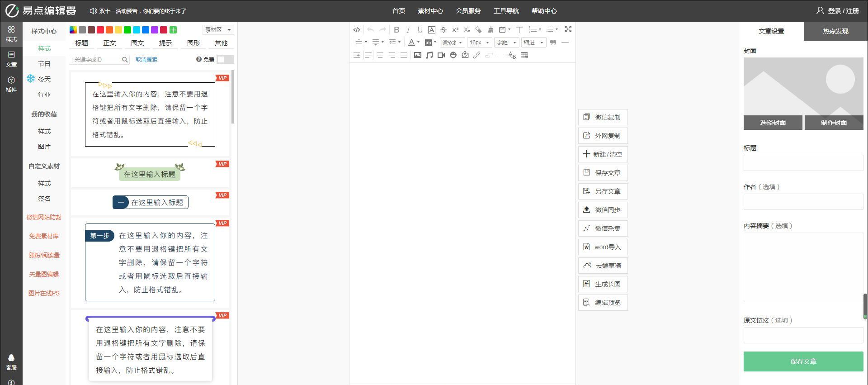
Task: Toggle the 免费 free-only switch
Action: pos(225,59)
